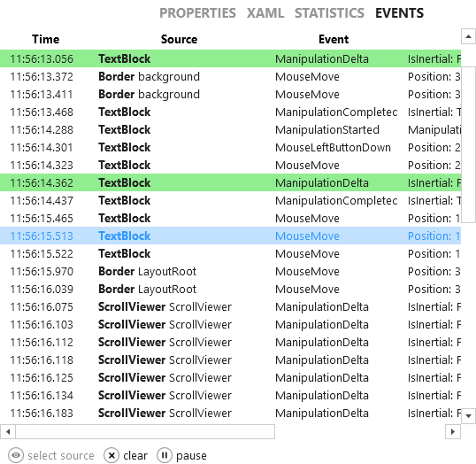Click the Event column header
The width and height of the screenshot is (476, 464).
pyautogui.click(x=334, y=39)
